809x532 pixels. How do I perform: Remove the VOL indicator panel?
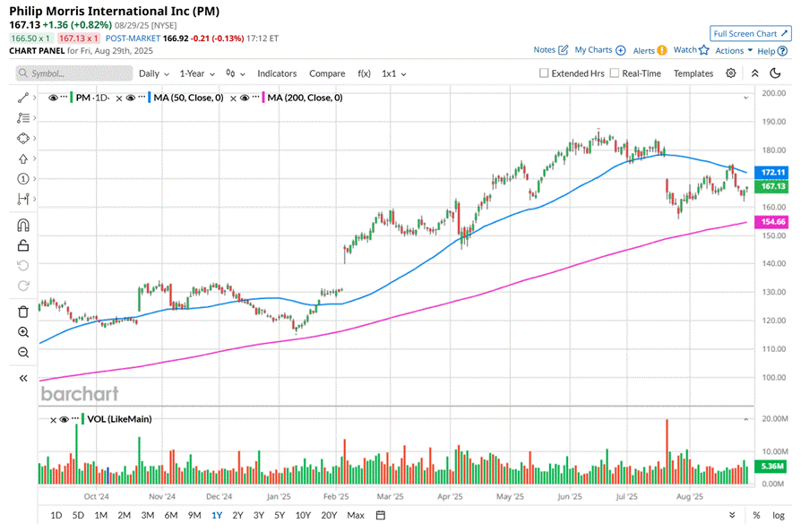[x=53, y=419]
